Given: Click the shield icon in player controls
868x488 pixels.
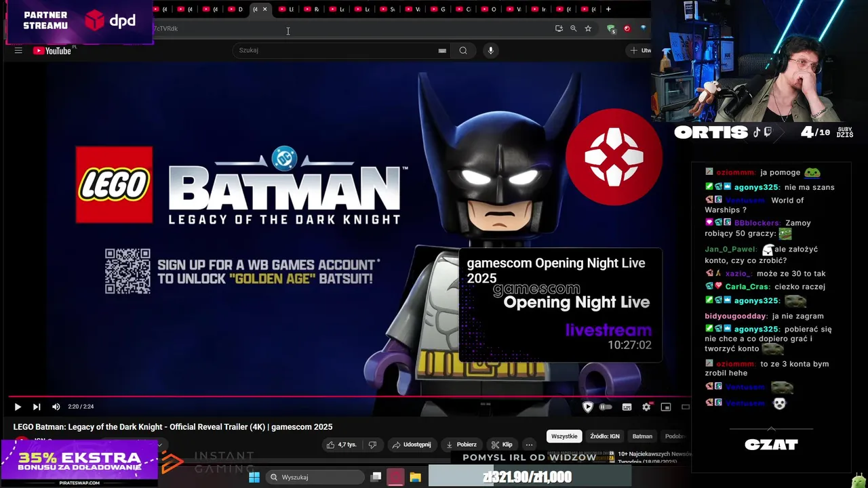Looking at the screenshot, I should click(588, 407).
